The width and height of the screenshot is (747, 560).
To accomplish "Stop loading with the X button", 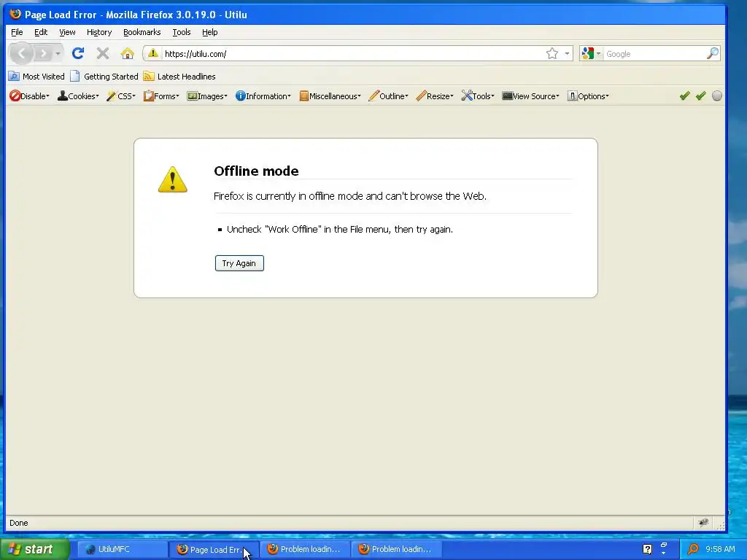I will (102, 53).
